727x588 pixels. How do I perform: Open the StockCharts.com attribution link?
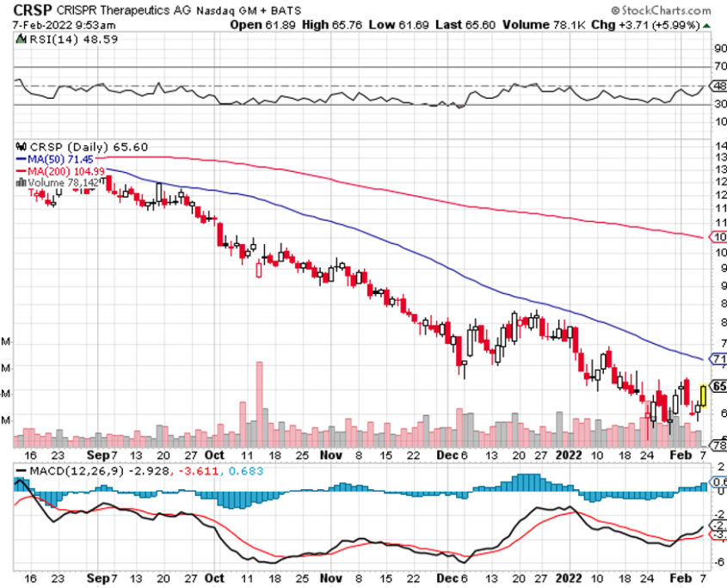[661, 10]
